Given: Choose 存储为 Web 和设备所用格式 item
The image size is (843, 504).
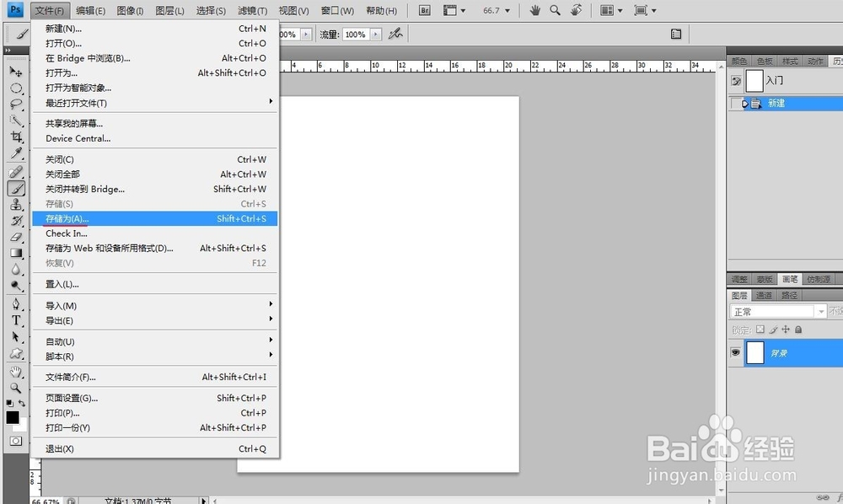Looking at the screenshot, I should pyautogui.click(x=155, y=249).
